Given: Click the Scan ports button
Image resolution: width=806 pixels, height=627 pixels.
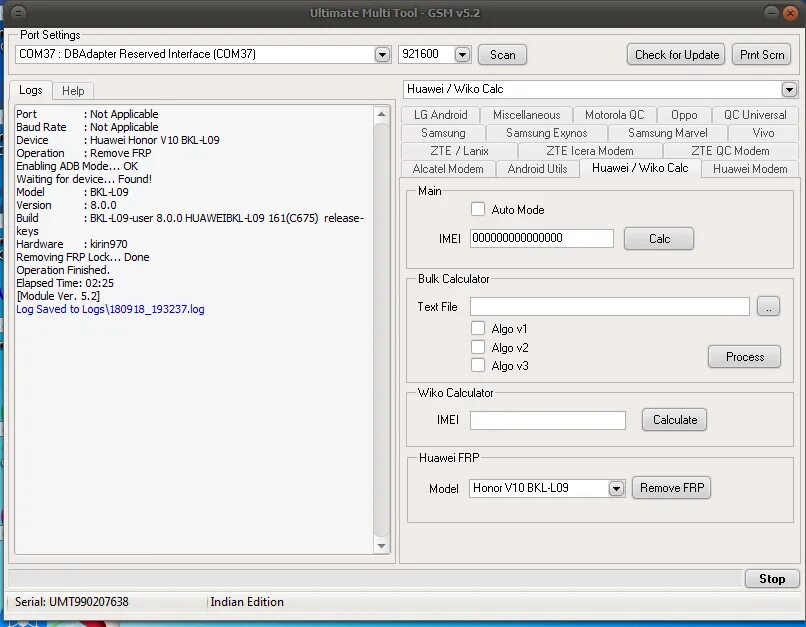Looking at the screenshot, I should coord(502,55).
